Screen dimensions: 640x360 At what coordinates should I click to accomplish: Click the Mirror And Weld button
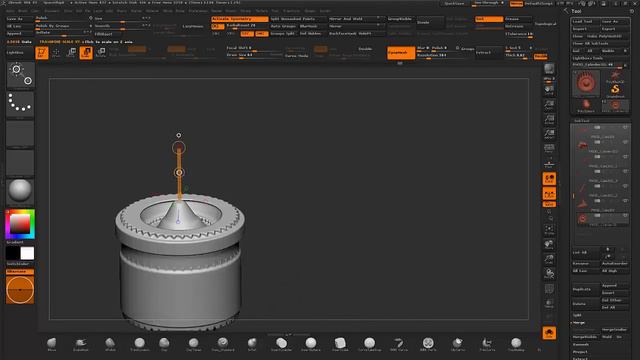point(357,19)
